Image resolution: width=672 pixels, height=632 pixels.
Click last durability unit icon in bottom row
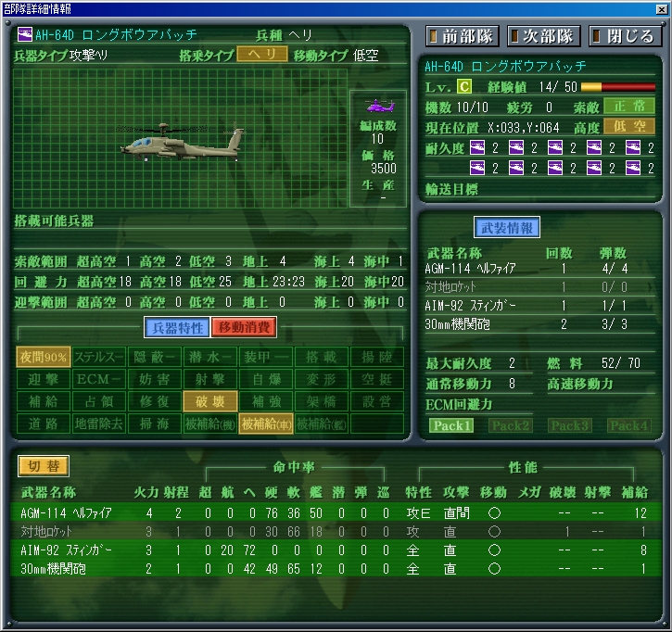(633, 168)
